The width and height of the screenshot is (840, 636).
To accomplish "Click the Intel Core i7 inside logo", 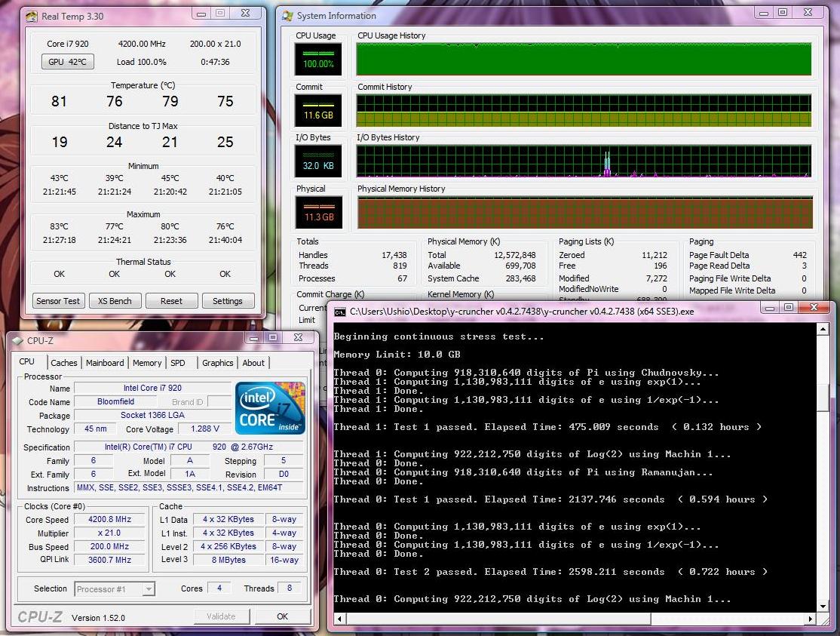I will 270,407.
